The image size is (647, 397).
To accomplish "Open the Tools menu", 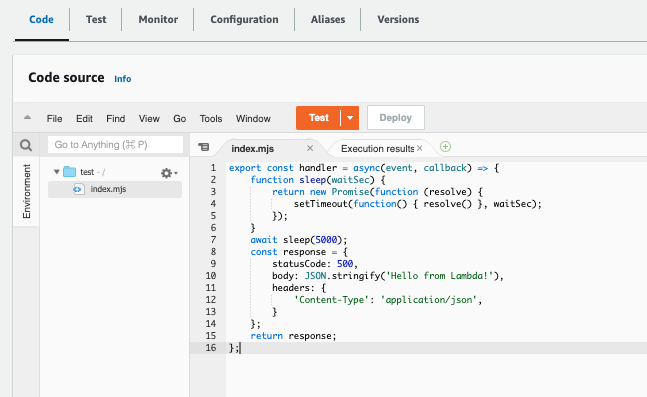I will point(211,118).
